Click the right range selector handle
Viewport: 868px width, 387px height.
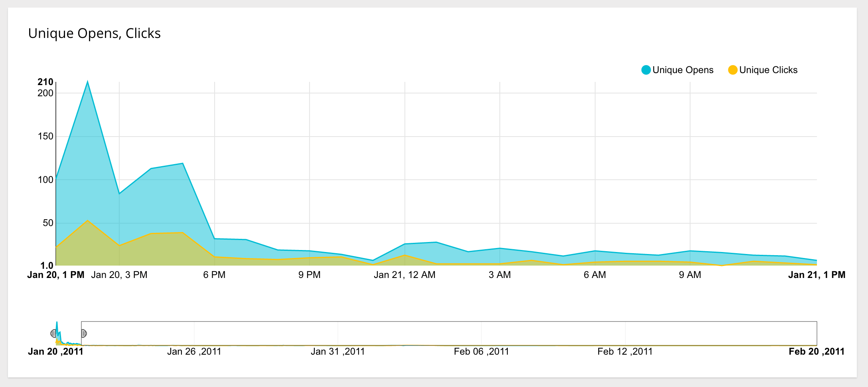[x=84, y=333]
